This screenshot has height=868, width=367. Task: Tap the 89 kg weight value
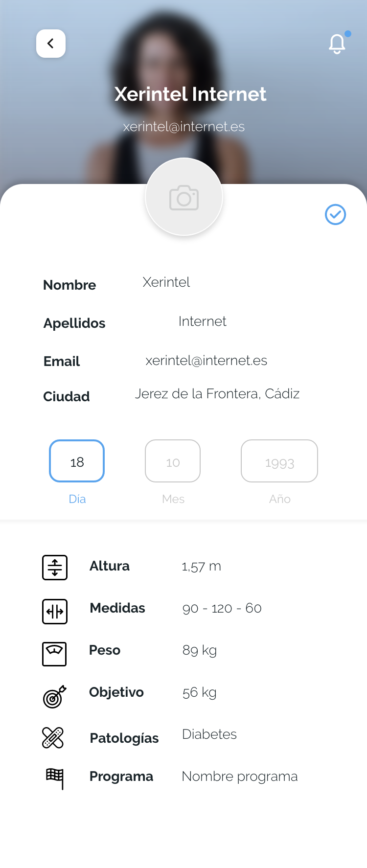coord(200,650)
